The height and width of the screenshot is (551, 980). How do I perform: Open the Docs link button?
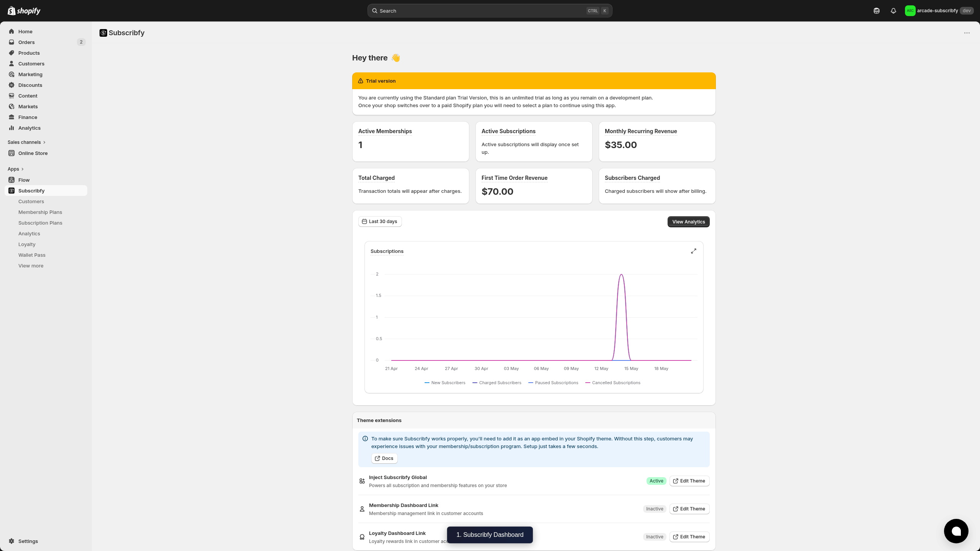pos(384,458)
